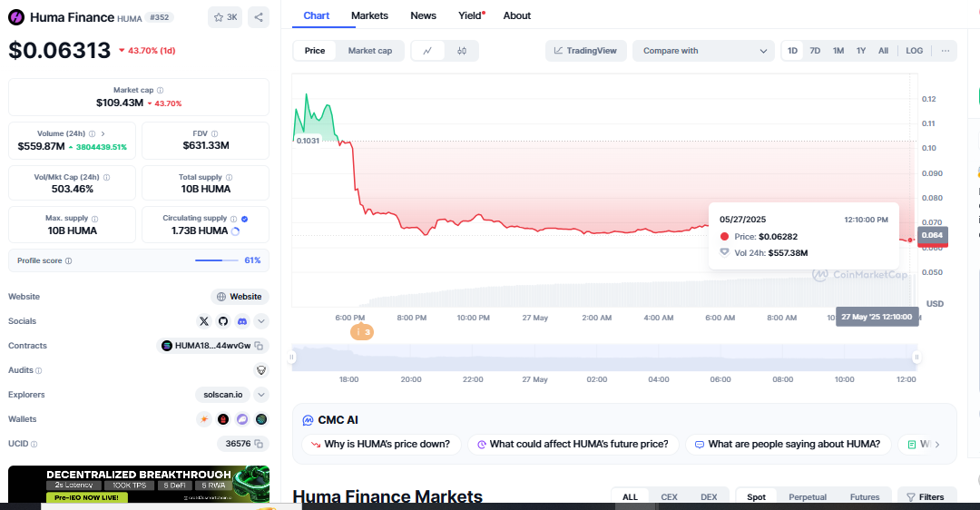Open the Discord social link

(242, 321)
